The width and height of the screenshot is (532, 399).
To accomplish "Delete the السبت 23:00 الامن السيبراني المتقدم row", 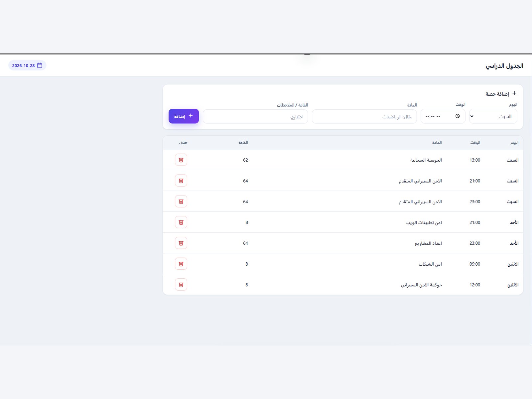I will [181, 201].
